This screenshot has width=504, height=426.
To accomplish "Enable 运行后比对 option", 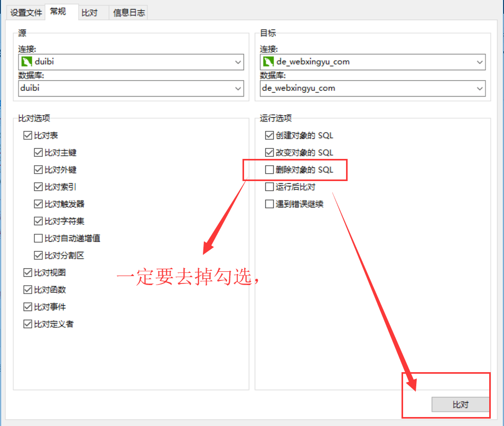I will [269, 186].
